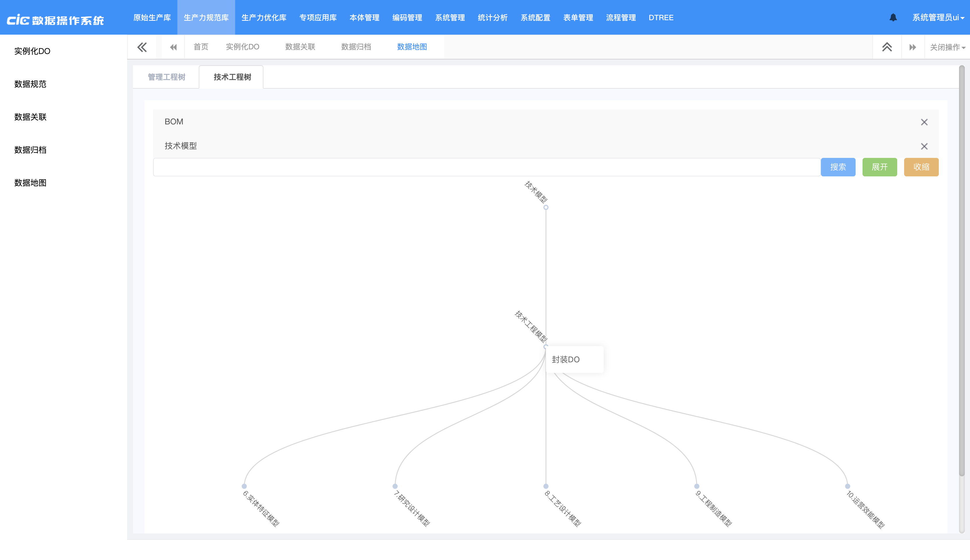Collapse sidebar with double-left chevron icon

(142, 47)
